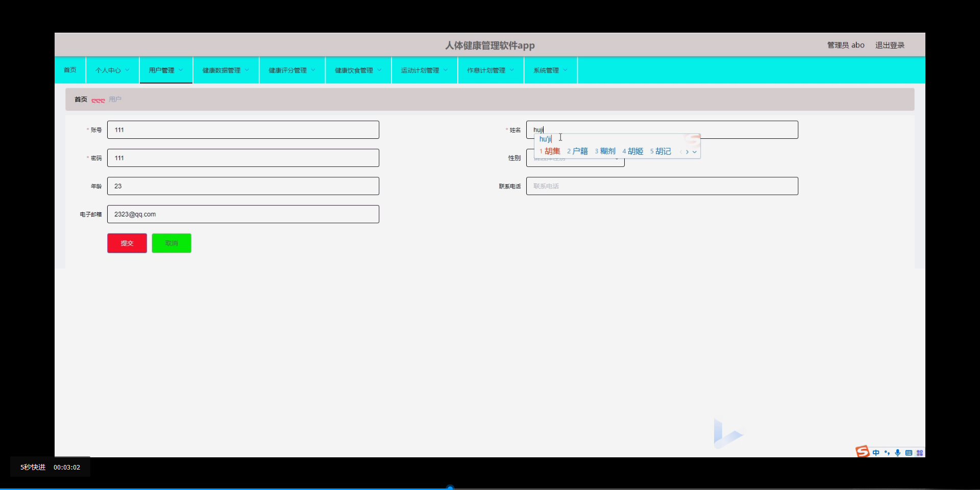Viewport: 980px width, 490px height.
Task: Expand 系统管理 dropdown arrow
Action: click(565, 70)
